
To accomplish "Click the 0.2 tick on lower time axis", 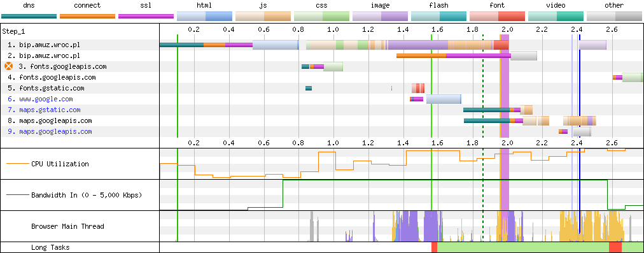I will pyautogui.click(x=194, y=143).
